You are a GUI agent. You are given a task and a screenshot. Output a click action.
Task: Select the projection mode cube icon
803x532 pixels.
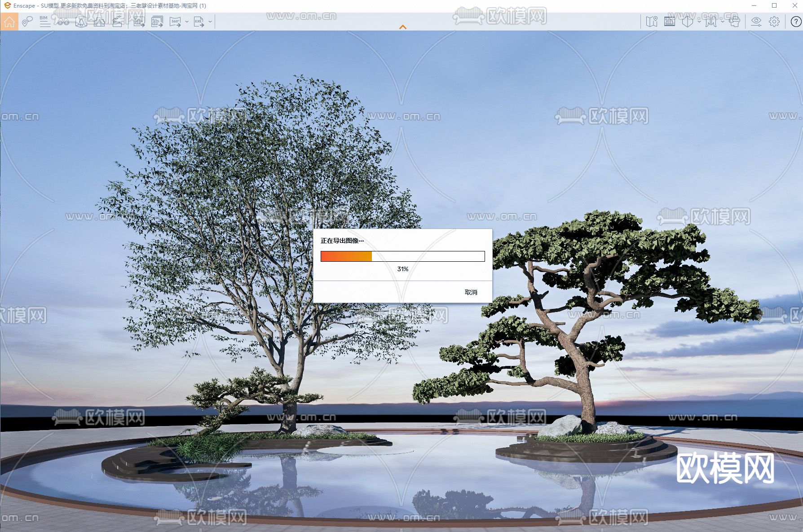coord(687,21)
